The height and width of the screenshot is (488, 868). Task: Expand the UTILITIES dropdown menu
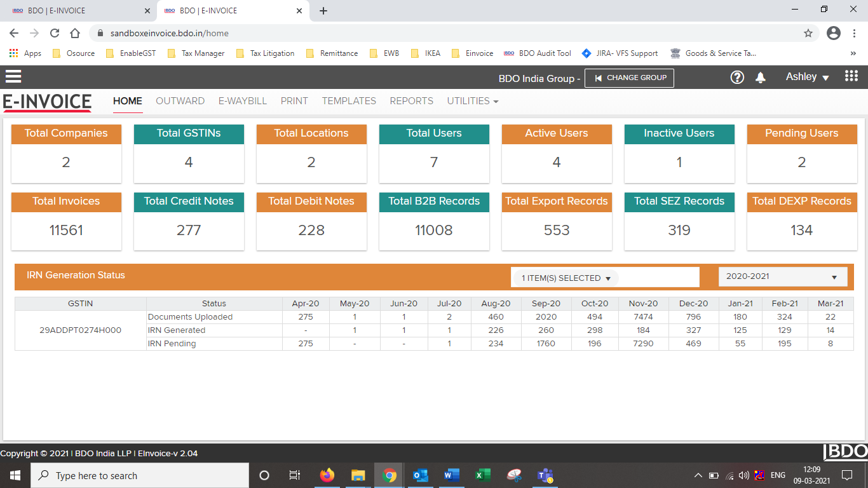pos(472,101)
